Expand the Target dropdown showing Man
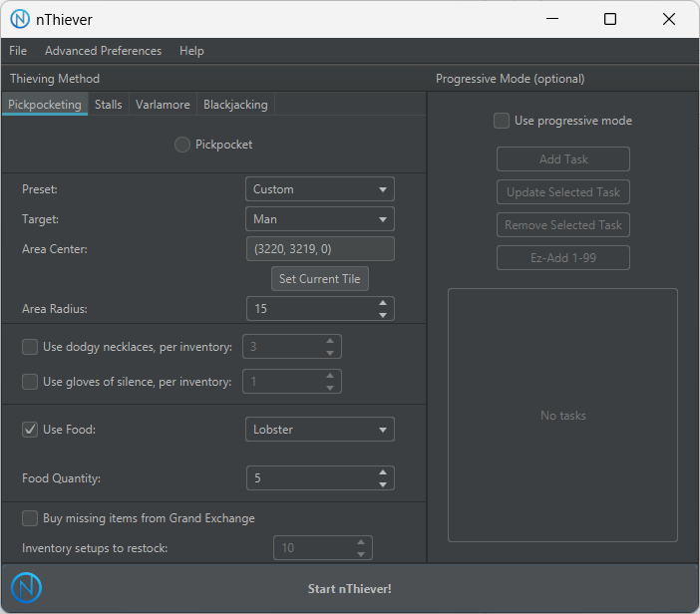The height and width of the screenshot is (614, 700). [x=319, y=219]
